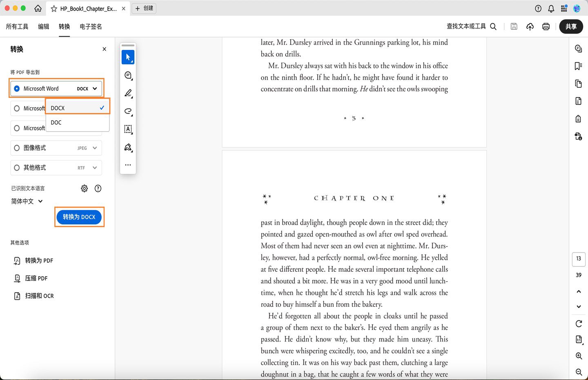
Task: Open the Comments panel on right sidebar
Action: tap(578, 48)
